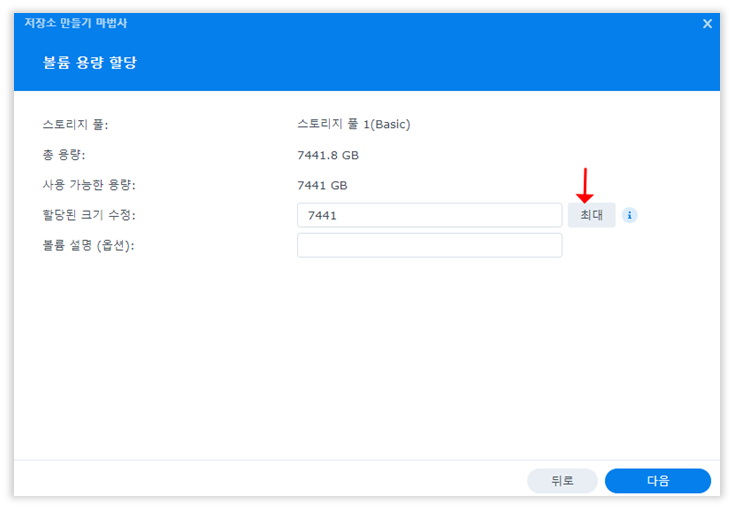Screen dimensions: 734x509
Task: Click the 볼륨 설명 (옵션) description field
Action: [429, 245]
